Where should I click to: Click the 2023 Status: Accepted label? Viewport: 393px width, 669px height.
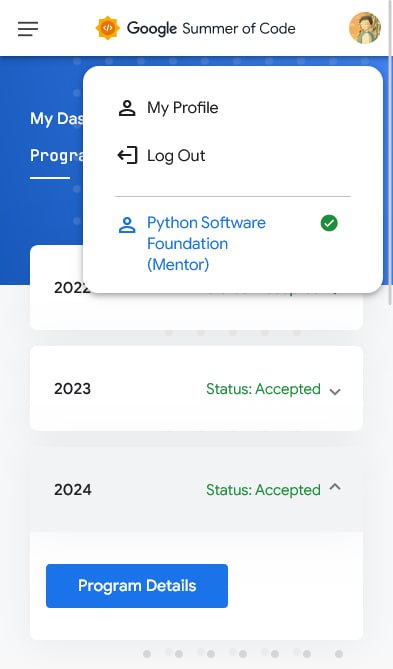(263, 389)
